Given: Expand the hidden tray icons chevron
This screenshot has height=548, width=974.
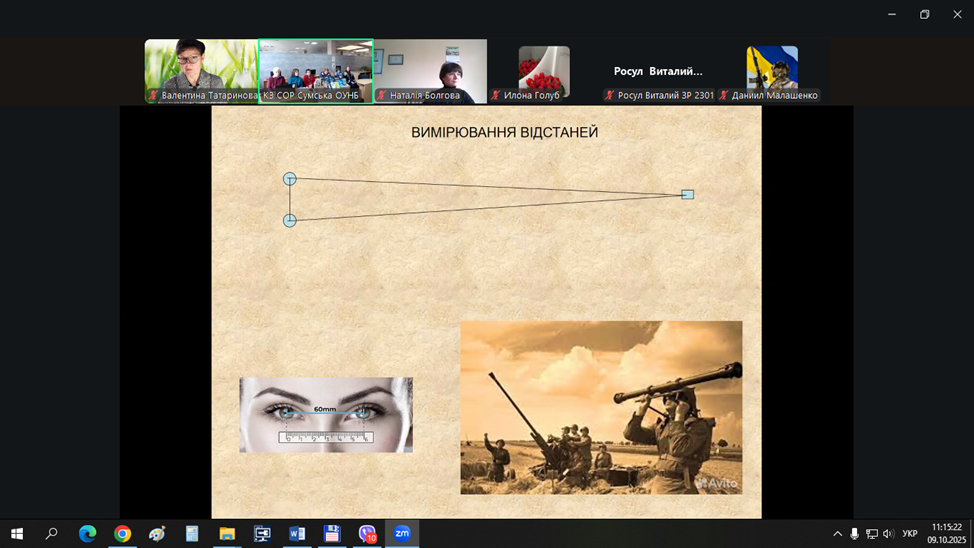Looking at the screenshot, I should (x=837, y=534).
